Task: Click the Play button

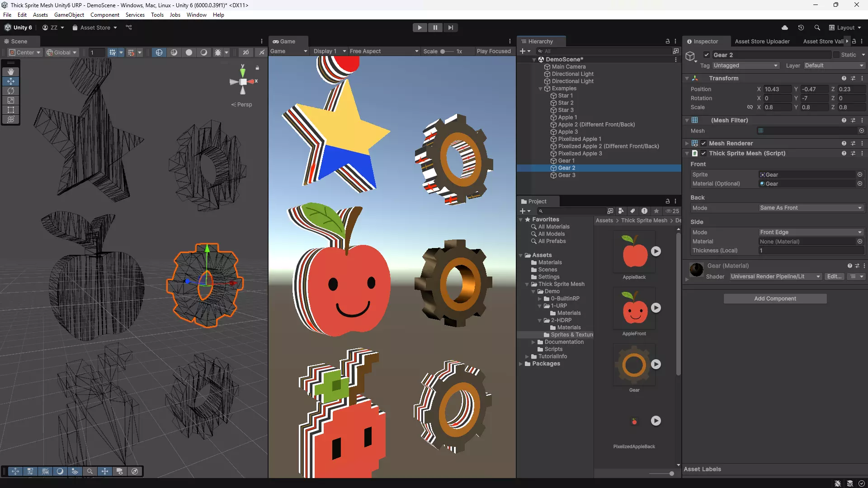Action: pos(420,28)
